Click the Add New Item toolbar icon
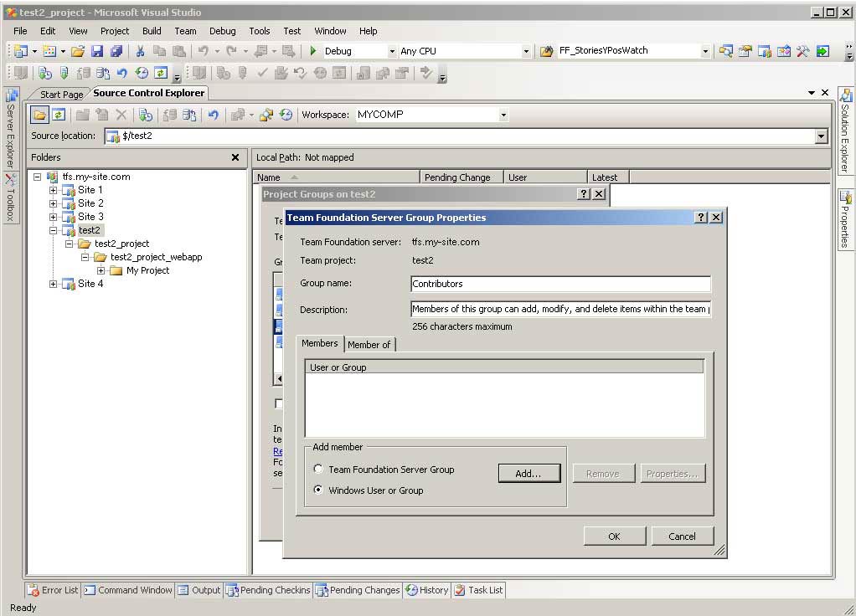This screenshot has height=616, width=856. 49,51
